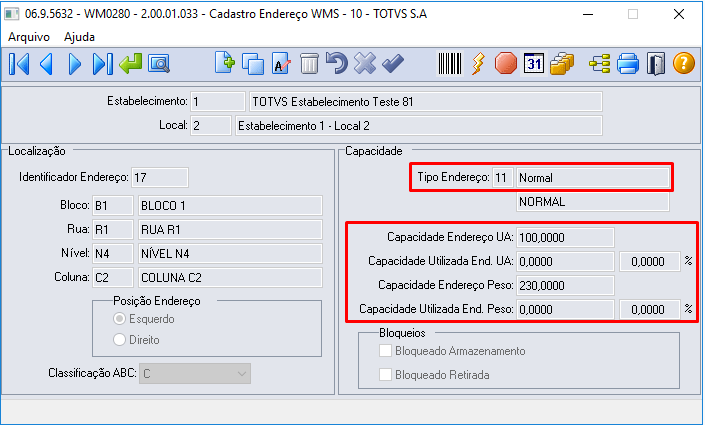Minimize the WM0280 window
The width and height of the screenshot is (705, 425).
pos(588,14)
